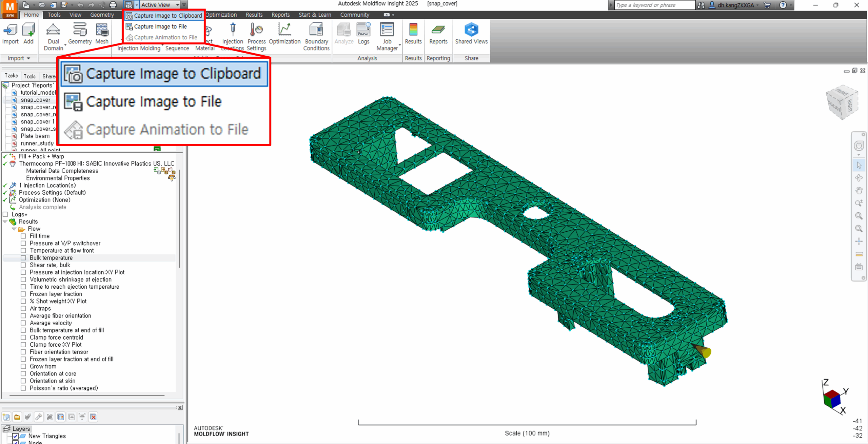Open the capture image dropdown arrow

pos(137,5)
